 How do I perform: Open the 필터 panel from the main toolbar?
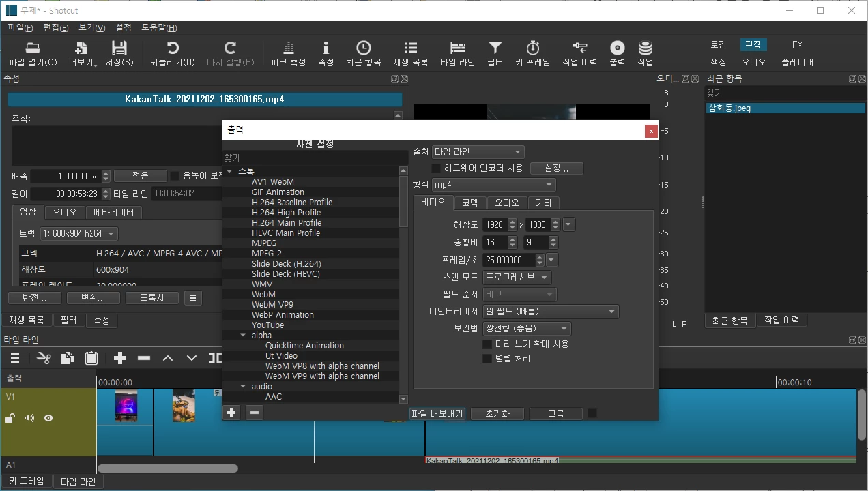pyautogui.click(x=494, y=53)
